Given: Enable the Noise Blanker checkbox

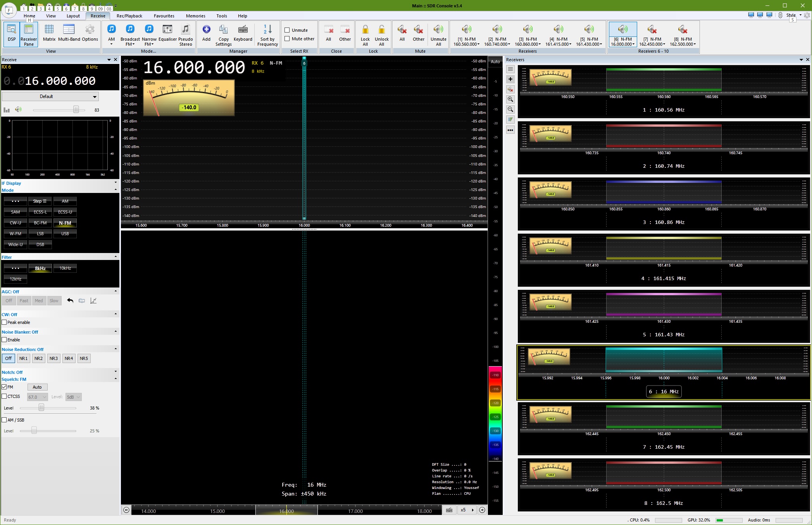Looking at the screenshot, I should point(5,340).
